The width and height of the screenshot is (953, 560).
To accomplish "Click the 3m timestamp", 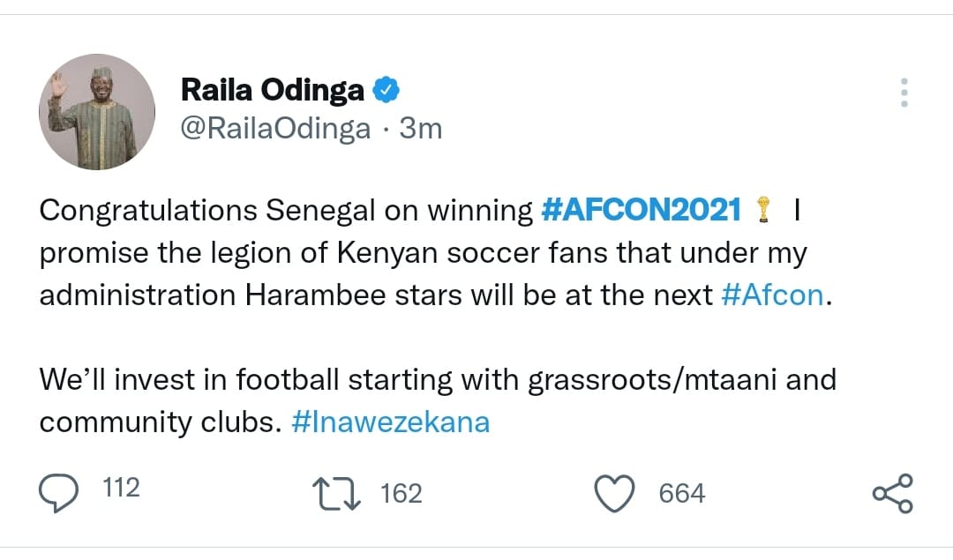I will [420, 129].
